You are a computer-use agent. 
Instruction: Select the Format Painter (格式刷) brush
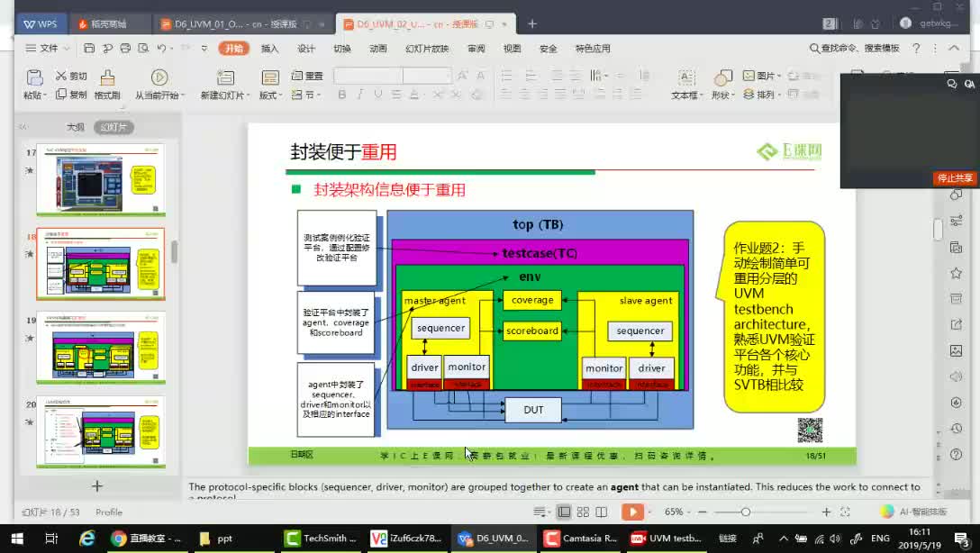[x=107, y=85]
